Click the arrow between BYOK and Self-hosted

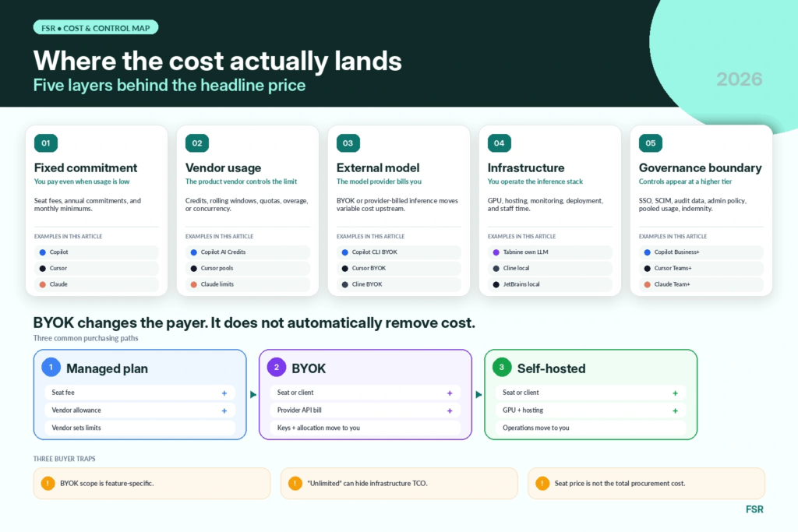point(478,395)
